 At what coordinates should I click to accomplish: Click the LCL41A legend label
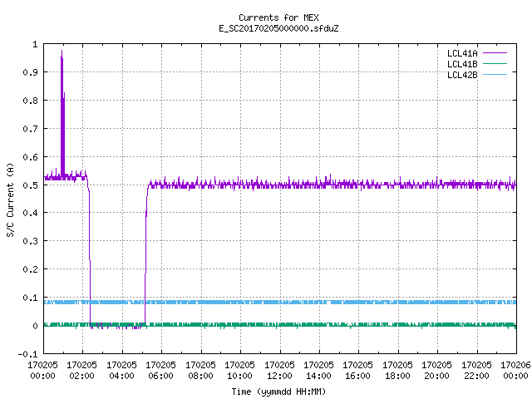[462, 53]
